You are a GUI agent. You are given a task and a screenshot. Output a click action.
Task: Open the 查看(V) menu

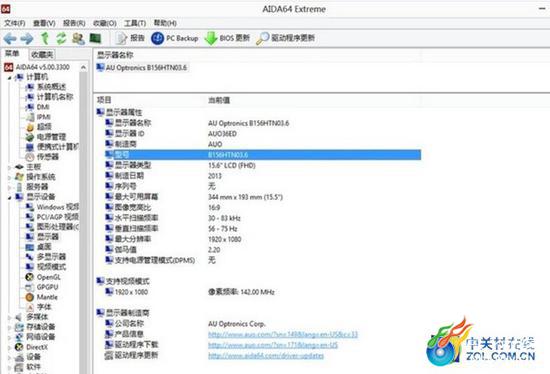click(44, 23)
